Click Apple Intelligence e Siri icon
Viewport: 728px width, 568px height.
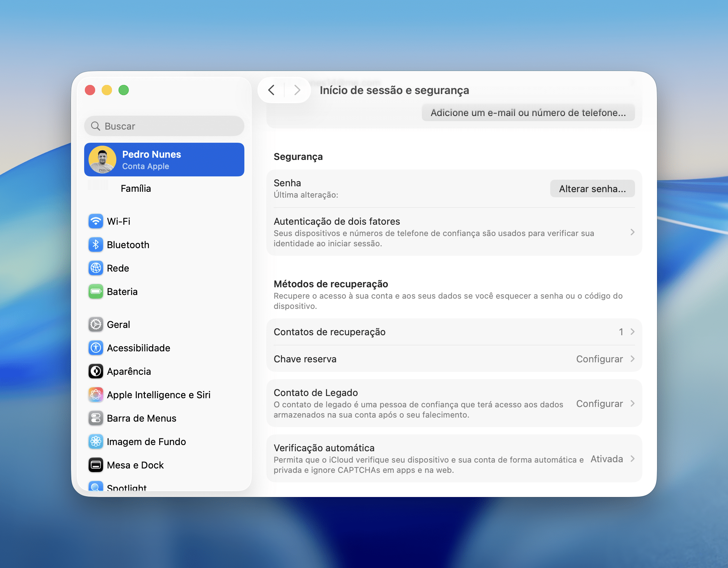[95, 395]
